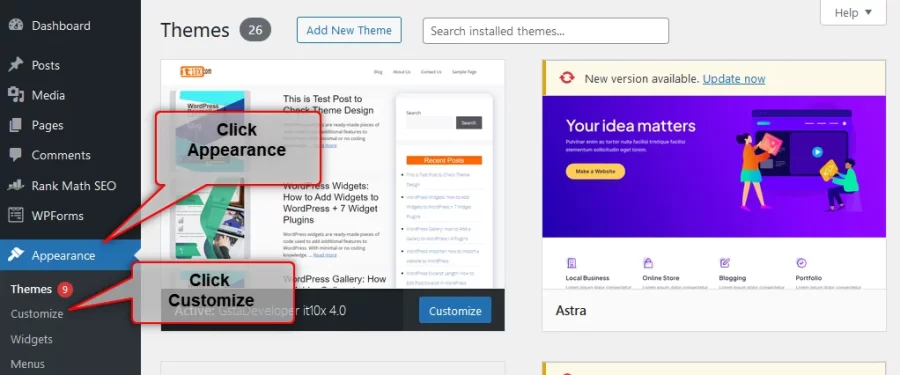Screen dimensions: 900x375
Task: Click the Update now link for Astra
Action: (x=734, y=79)
